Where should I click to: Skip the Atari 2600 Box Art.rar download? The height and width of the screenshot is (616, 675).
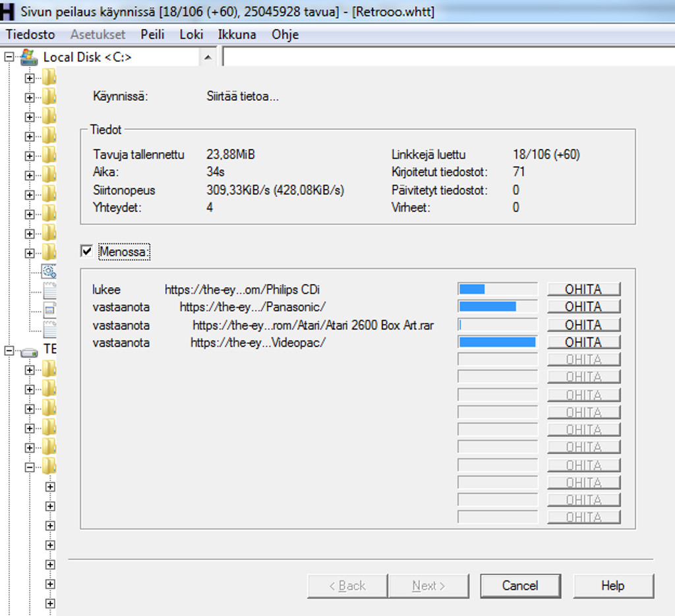coord(583,325)
